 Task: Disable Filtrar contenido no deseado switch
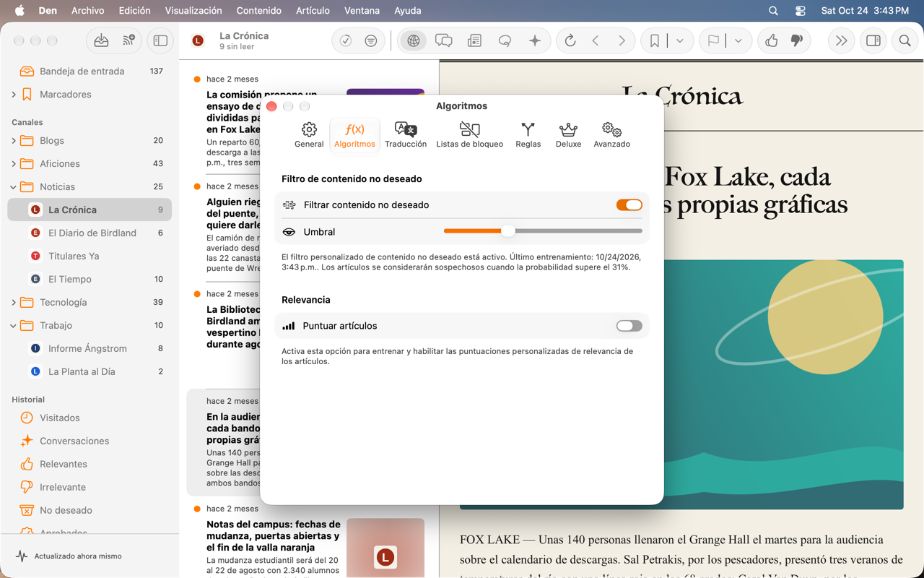tap(629, 205)
